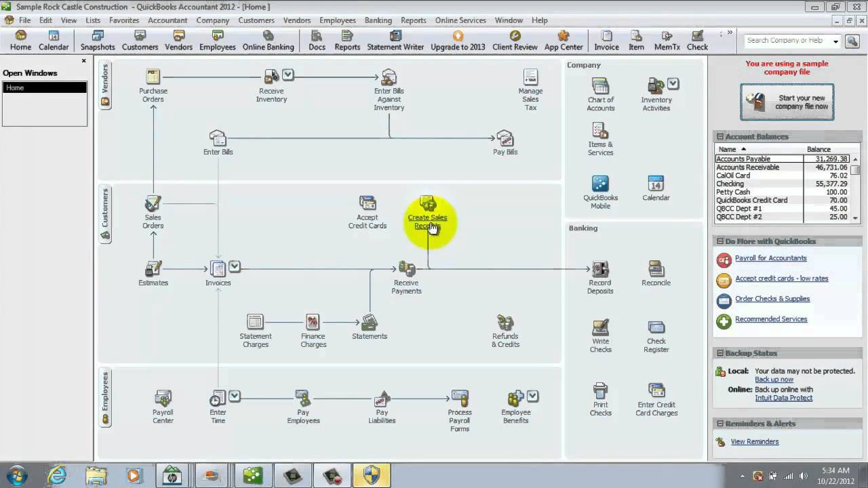
Task: Expand the Receive Inventory dropdown arrow
Action: tap(288, 75)
